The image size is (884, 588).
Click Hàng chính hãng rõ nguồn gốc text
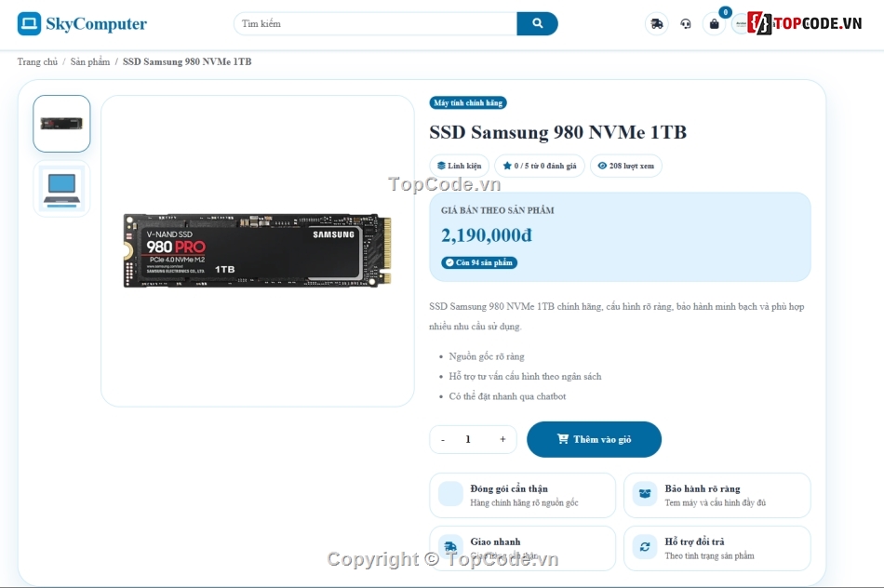click(524, 503)
